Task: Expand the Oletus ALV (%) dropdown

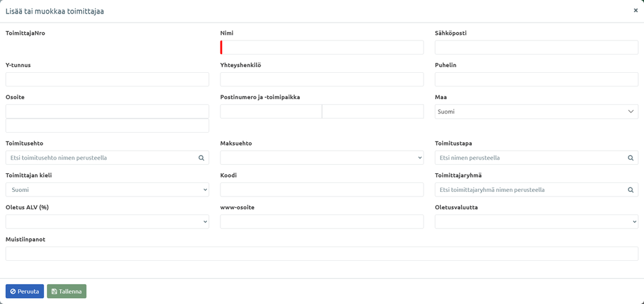Action: coord(107,222)
